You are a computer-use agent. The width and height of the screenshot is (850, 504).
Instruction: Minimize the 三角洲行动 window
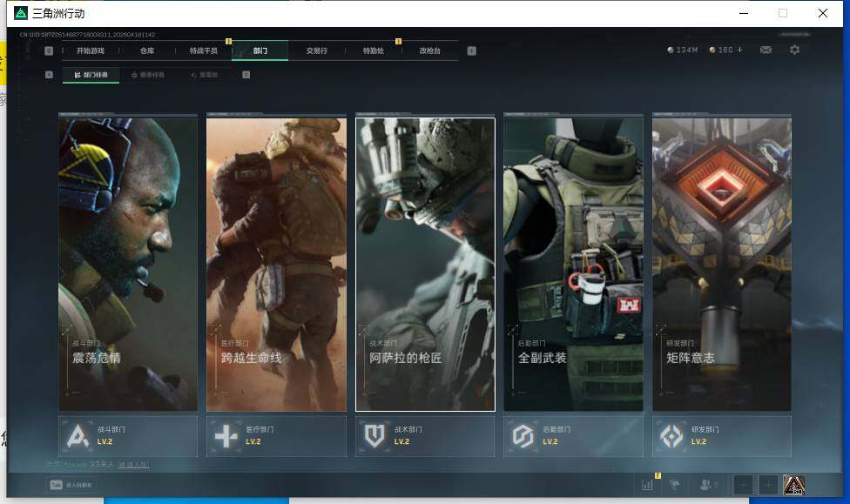tap(744, 13)
